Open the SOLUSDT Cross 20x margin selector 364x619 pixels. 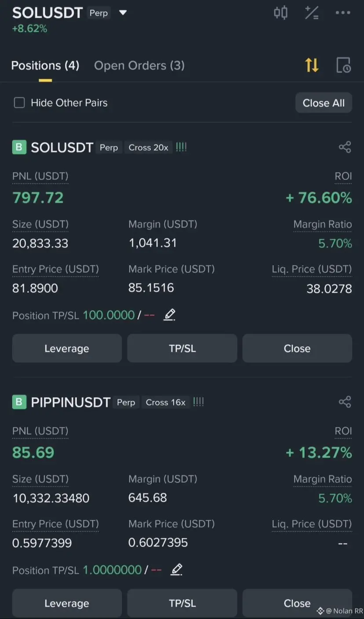pyautogui.click(x=148, y=147)
